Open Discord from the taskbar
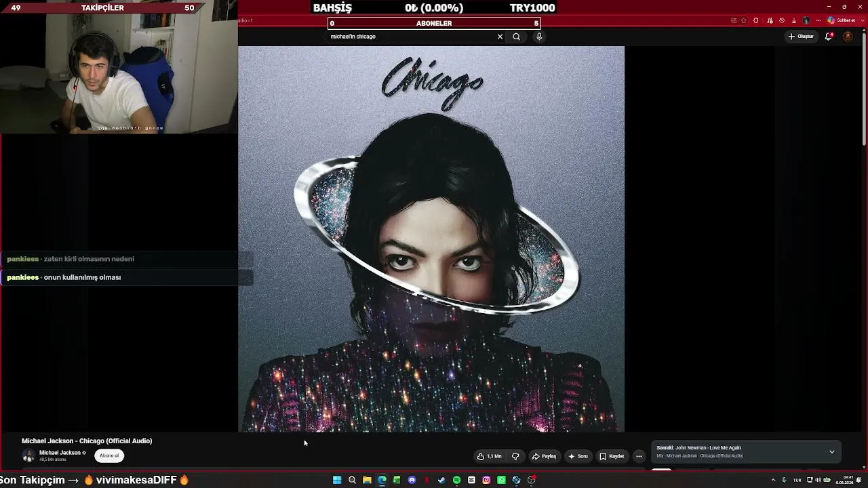This screenshot has height=488, width=868. (412, 480)
